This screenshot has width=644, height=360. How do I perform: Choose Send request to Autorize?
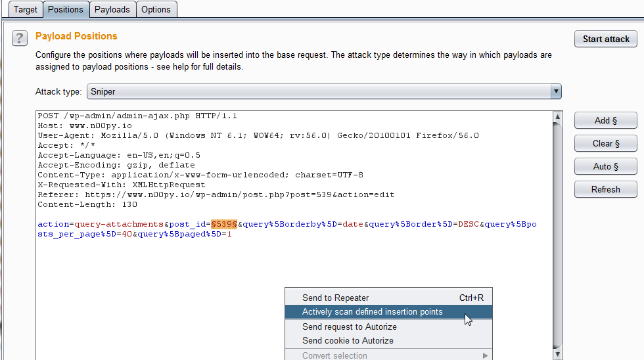click(388, 326)
